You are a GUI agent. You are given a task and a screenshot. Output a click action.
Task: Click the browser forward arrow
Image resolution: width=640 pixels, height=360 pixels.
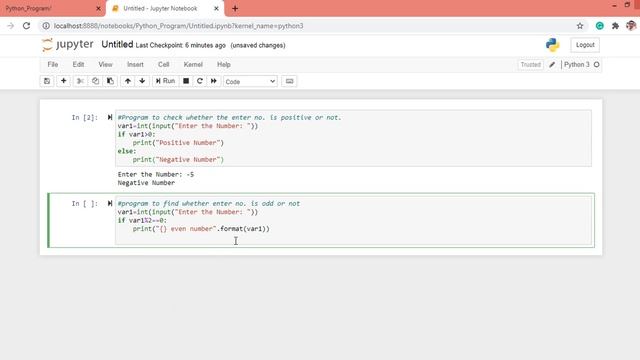coord(11,26)
